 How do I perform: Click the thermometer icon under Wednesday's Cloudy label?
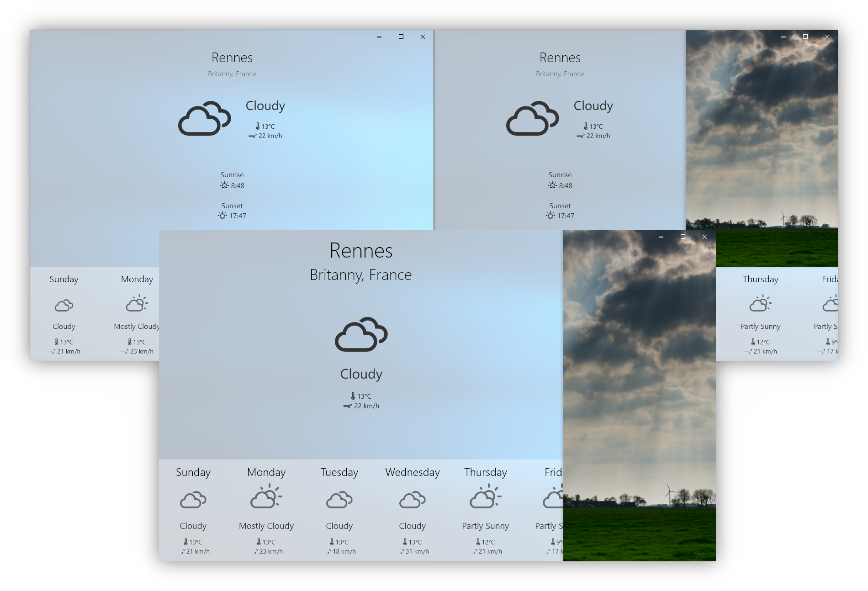(405, 542)
